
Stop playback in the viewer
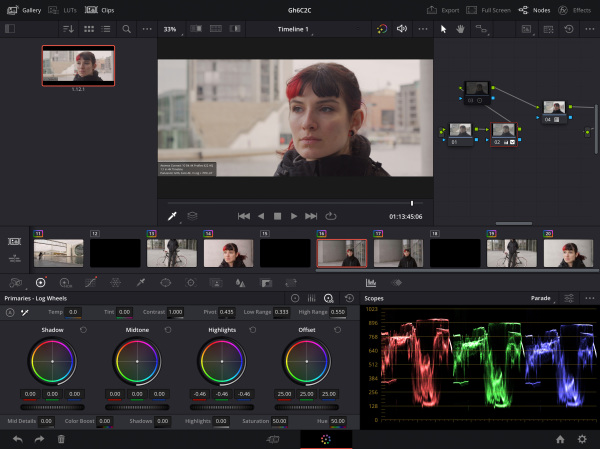pyautogui.click(x=277, y=216)
